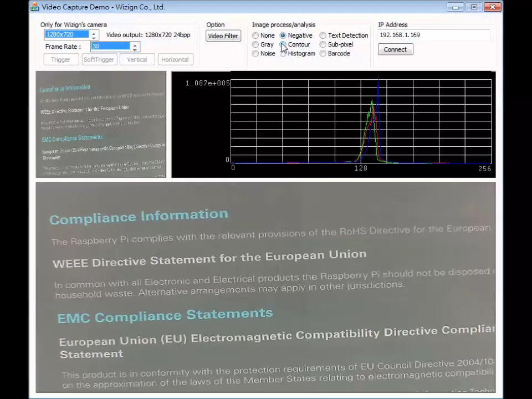Click the Trigger button
Viewport: 532px width, 399px height.
pyautogui.click(x=61, y=60)
